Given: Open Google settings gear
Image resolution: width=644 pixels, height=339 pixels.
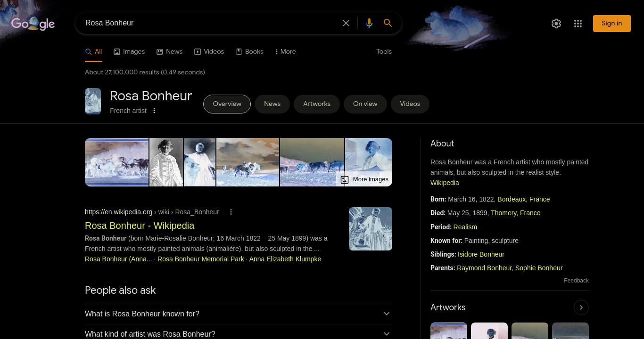Looking at the screenshot, I should (556, 24).
